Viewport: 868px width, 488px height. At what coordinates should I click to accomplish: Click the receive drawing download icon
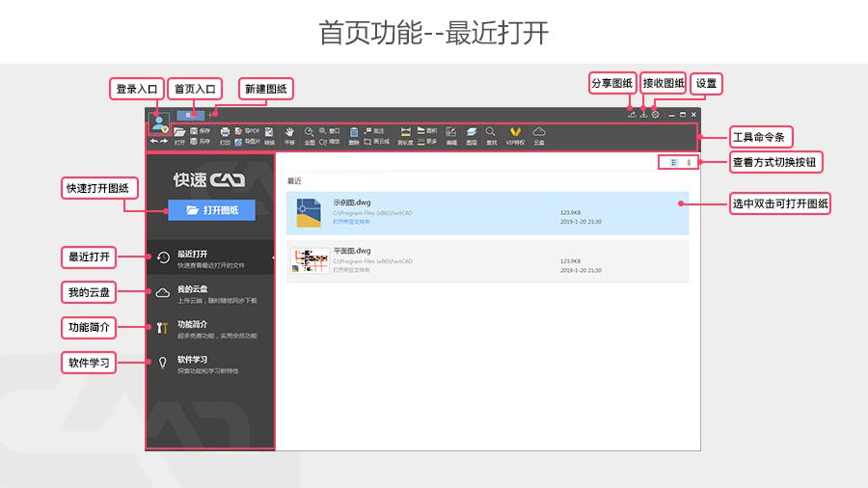[x=643, y=115]
